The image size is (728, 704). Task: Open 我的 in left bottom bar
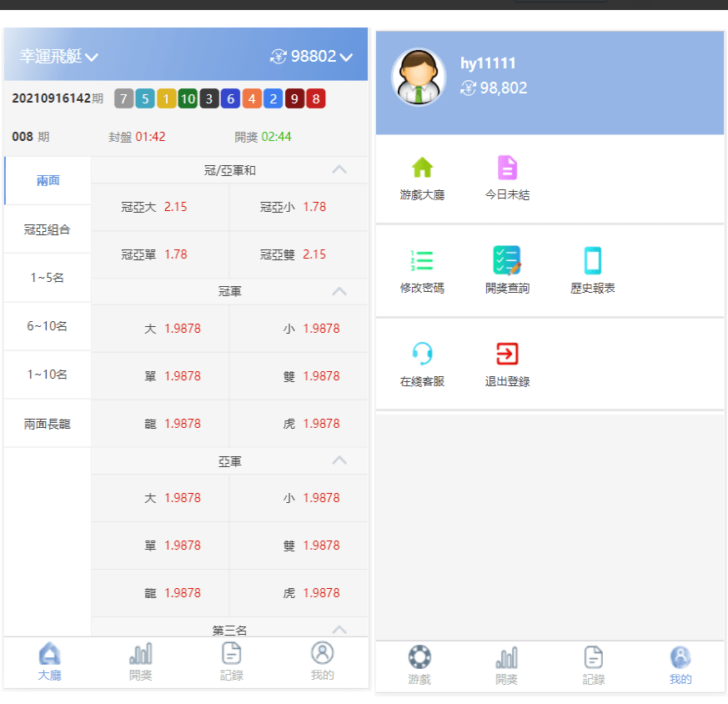pyautogui.click(x=322, y=661)
